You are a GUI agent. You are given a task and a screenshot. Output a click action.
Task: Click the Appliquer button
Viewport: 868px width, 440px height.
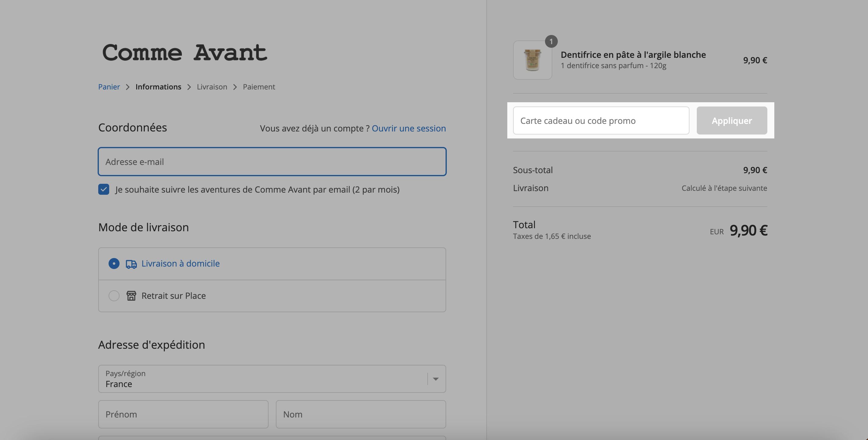click(x=732, y=120)
